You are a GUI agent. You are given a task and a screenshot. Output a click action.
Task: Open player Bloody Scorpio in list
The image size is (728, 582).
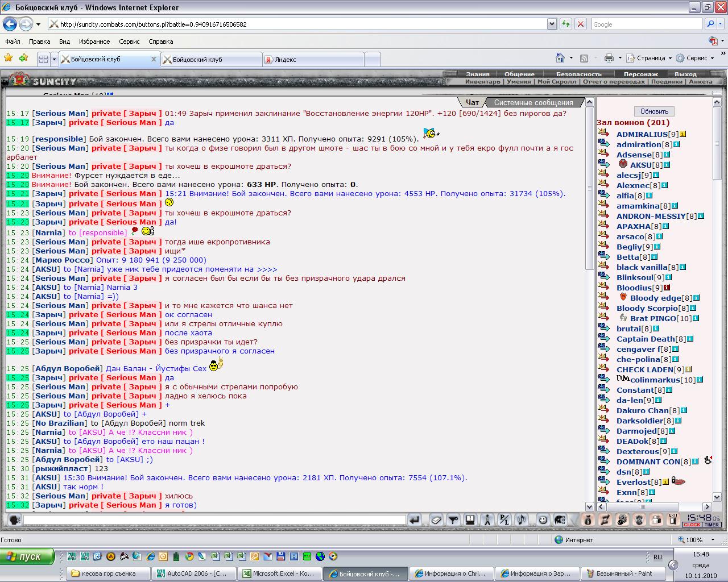[647, 308]
